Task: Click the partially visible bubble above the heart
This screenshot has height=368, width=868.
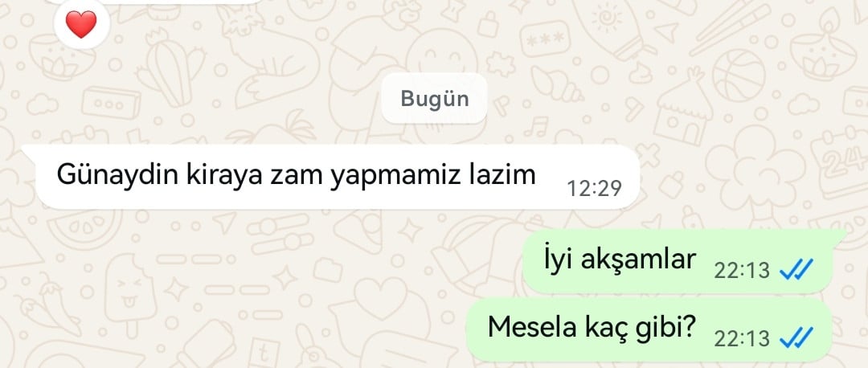Action: tap(152, 2)
